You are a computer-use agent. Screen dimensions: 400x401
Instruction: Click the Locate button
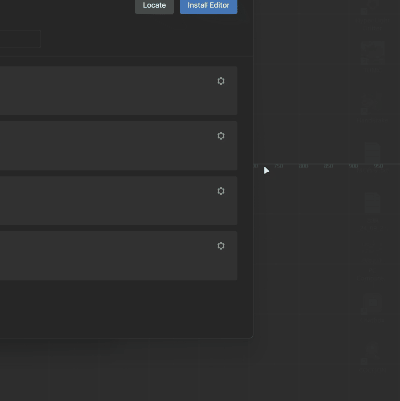154,6
